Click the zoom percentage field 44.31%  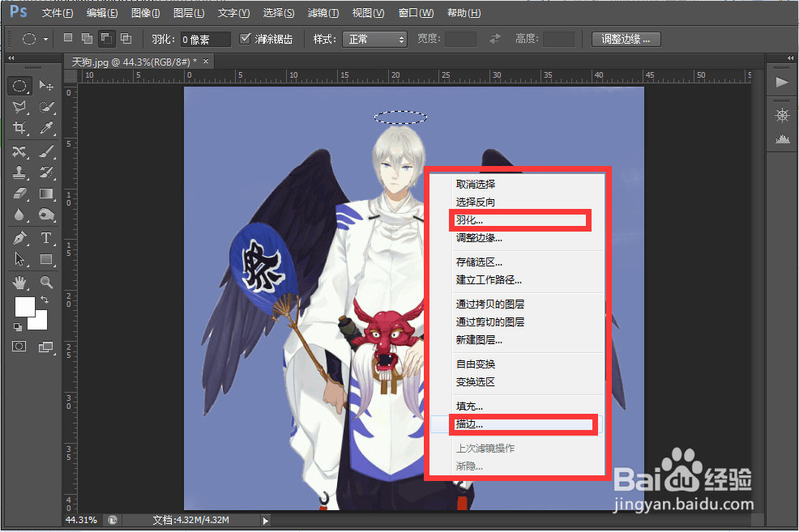pos(82,521)
